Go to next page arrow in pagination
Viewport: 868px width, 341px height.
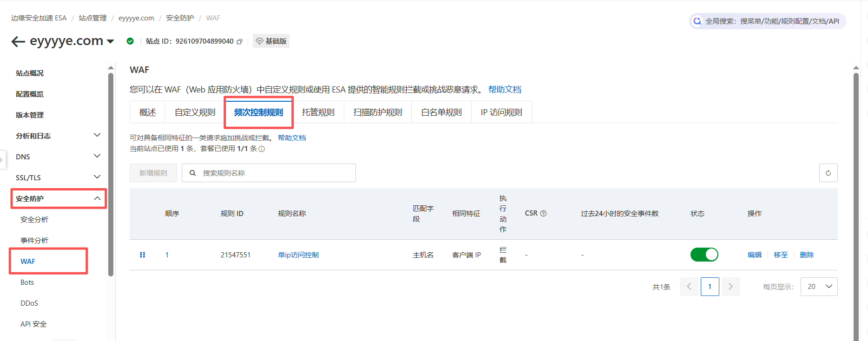click(730, 287)
